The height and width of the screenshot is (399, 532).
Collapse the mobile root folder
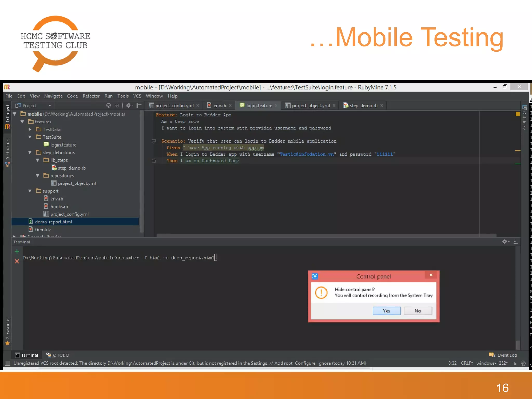[15, 114]
